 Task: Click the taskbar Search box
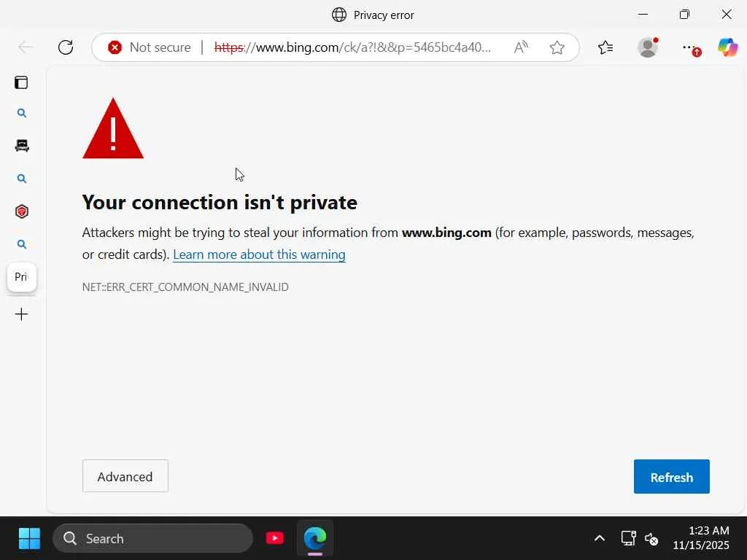tap(153, 539)
